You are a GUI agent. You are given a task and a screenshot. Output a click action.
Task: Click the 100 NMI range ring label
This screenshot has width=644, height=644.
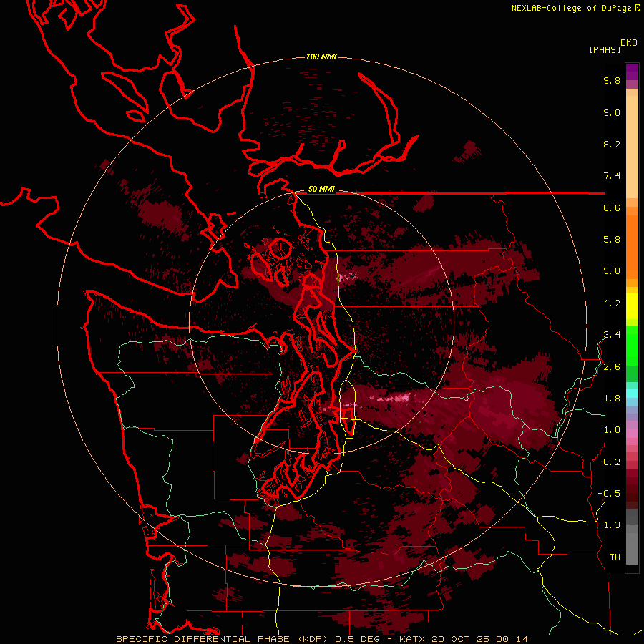point(321,57)
